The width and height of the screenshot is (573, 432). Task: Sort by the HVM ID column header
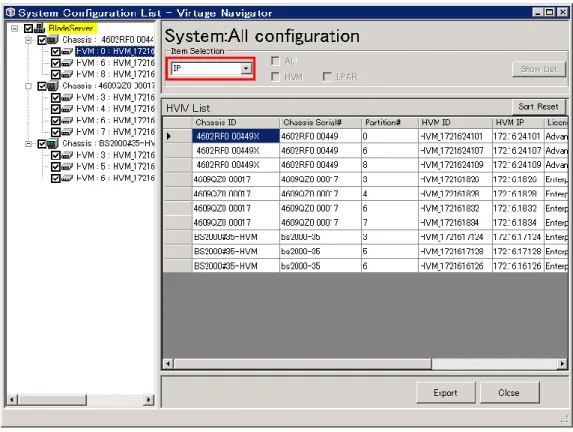tap(455, 122)
